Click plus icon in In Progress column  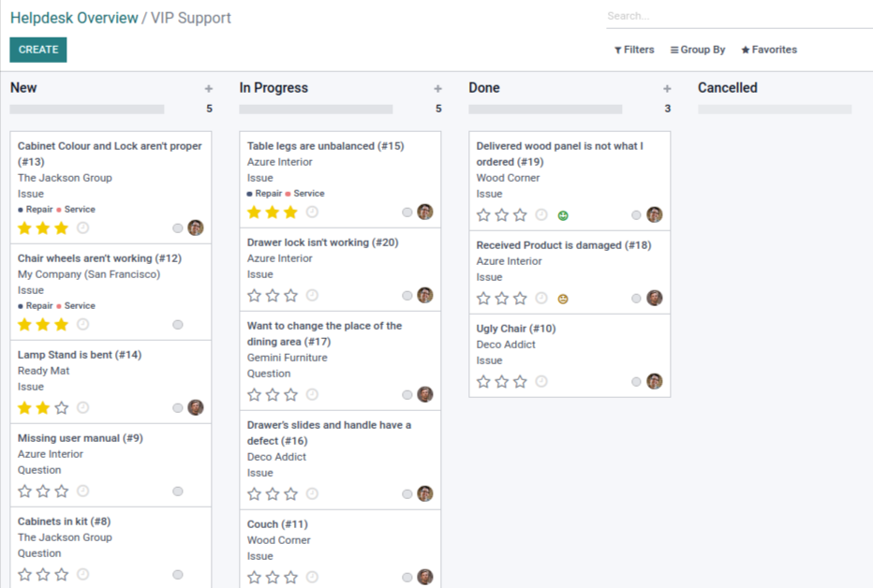point(437,89)
